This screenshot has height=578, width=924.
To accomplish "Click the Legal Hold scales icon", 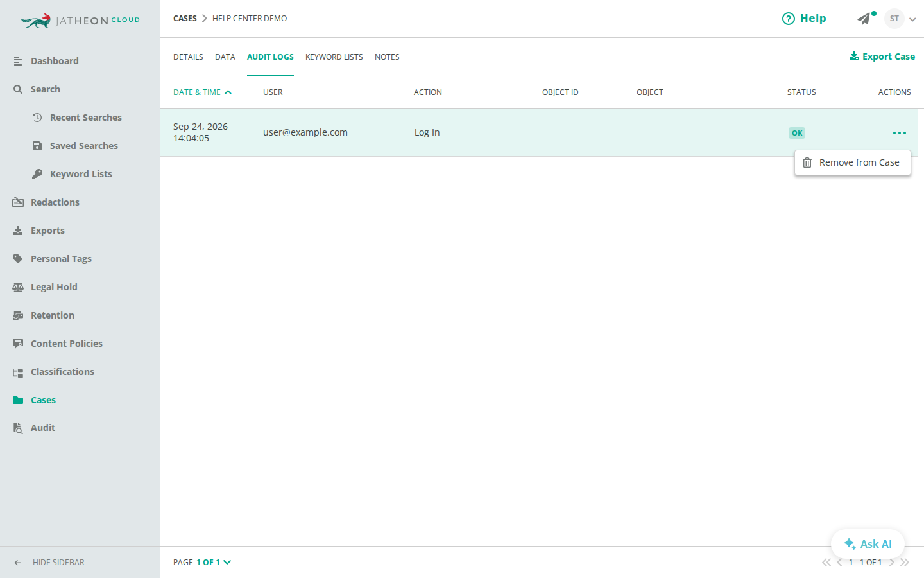I will tap(18, 287).
